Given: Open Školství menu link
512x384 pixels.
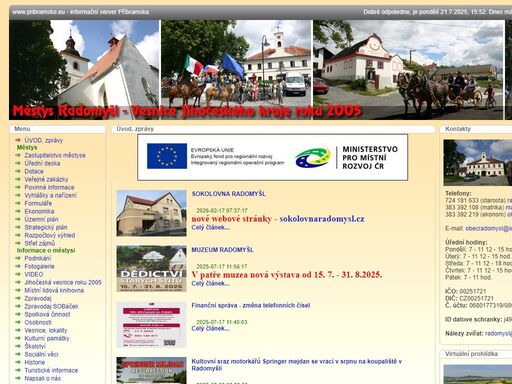Looking at the screenshot, I should click(35, 346).
